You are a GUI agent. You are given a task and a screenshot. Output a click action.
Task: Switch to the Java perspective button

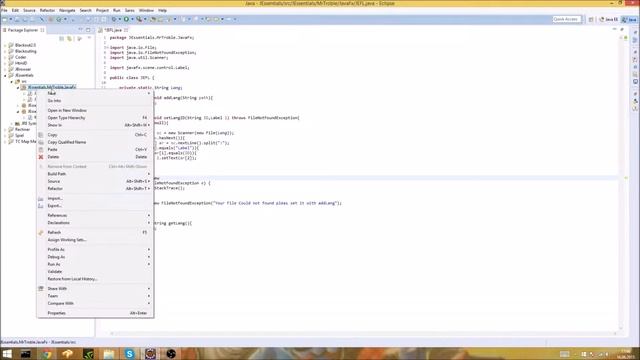(x=629, y=19)
